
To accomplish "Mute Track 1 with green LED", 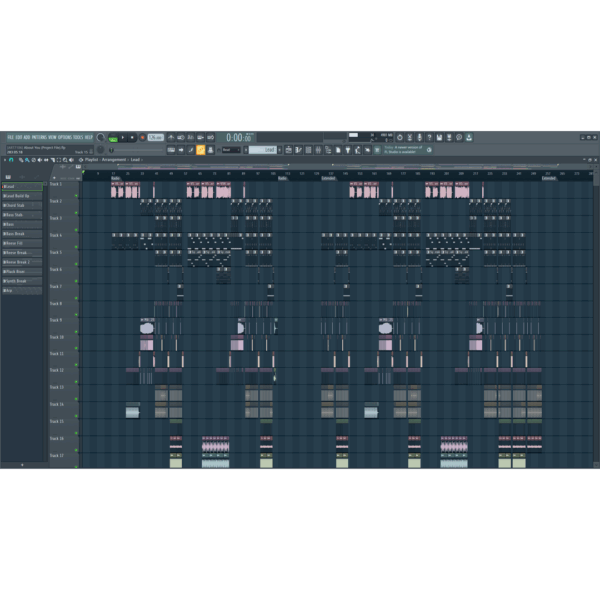I will (x=77, y=196).
